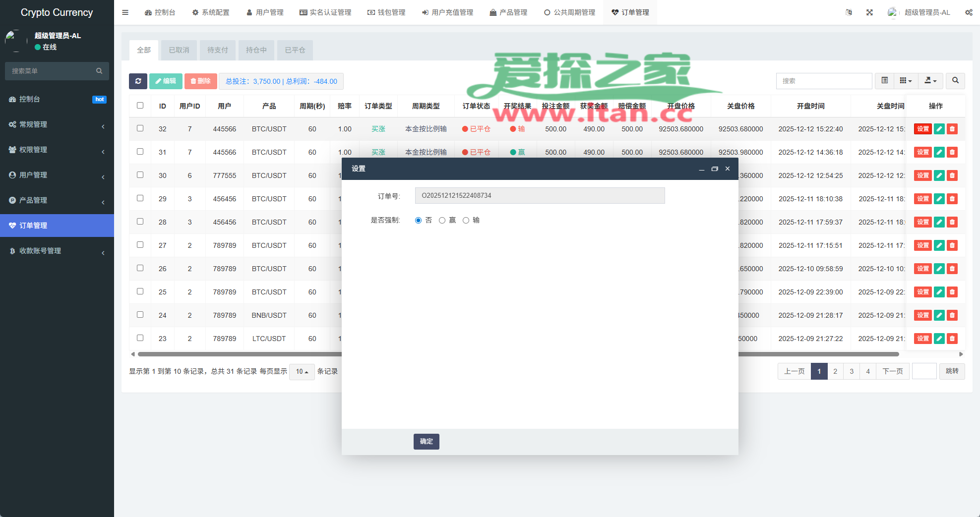Click green edit pencil icon for order 32

(x=939, y=129)
